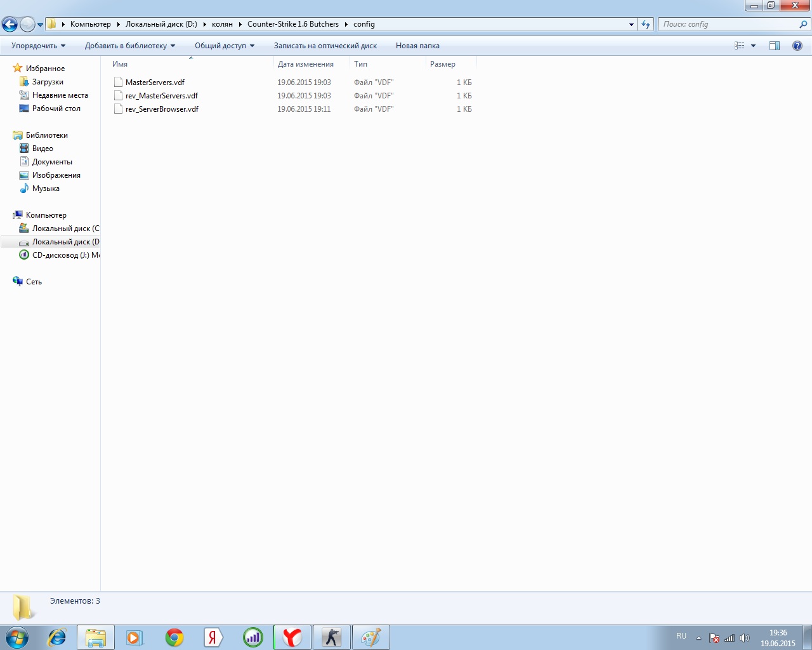Open green signal-bars app in taskbar

[x=252, y=637]
